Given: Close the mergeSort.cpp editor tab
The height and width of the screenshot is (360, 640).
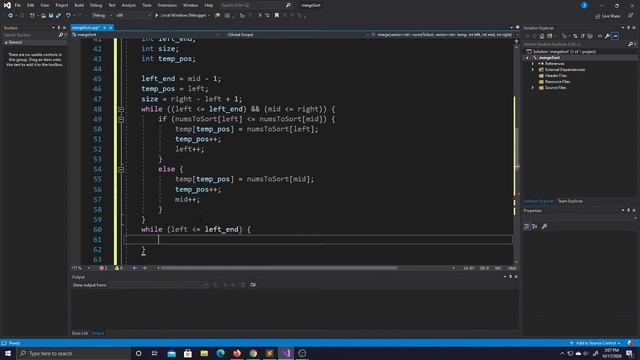Looking at the screenshot, I should tap(111, 28).
